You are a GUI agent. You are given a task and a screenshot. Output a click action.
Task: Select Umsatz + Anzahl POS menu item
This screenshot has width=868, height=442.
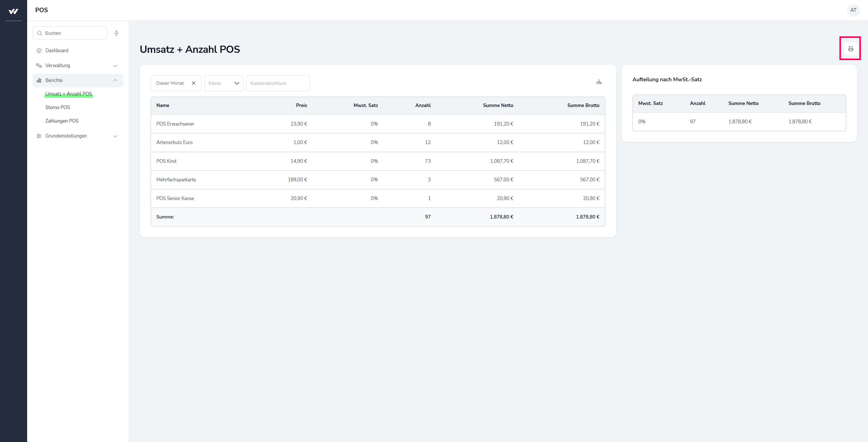tap(68, 94)
